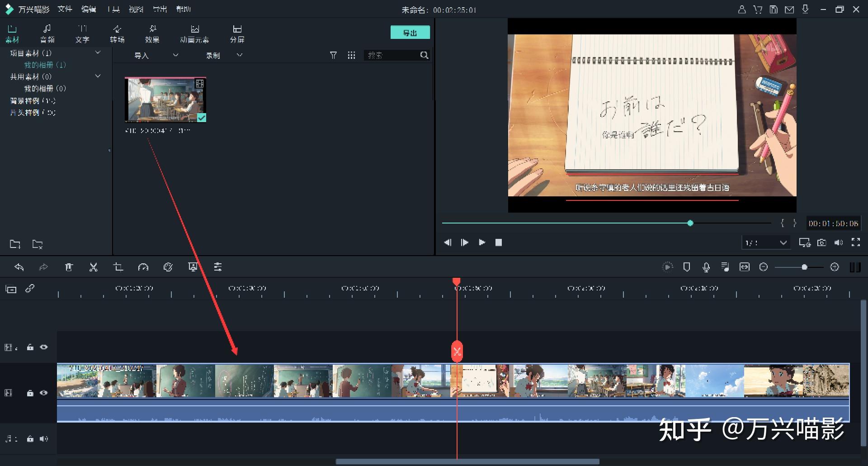Open the 录制 record dropdown

click(224, 55)
